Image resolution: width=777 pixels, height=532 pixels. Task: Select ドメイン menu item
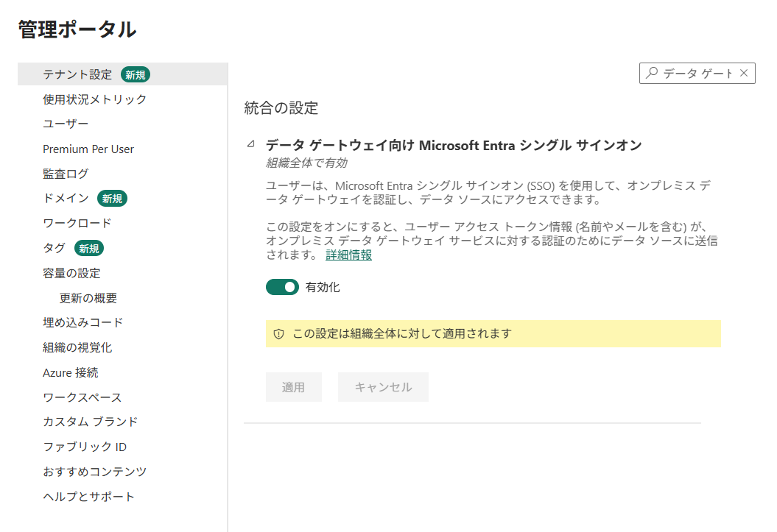click(66, 199)
